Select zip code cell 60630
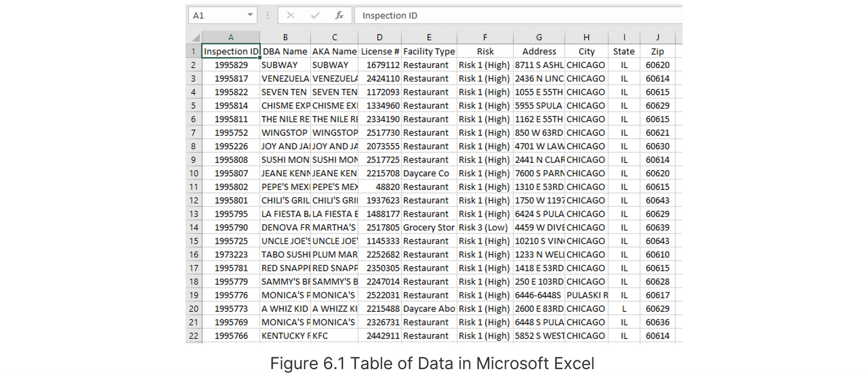This screenshot has height=383, width=868. tap(658, 146)
